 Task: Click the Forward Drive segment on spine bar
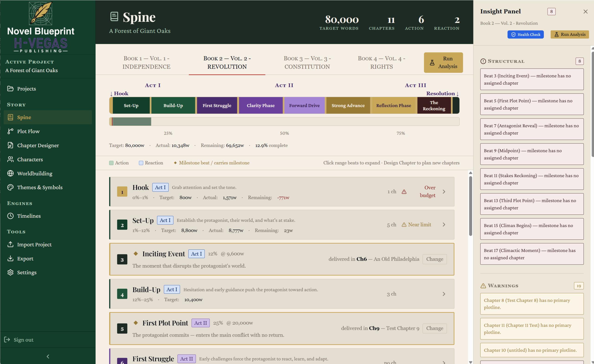(304, 105)
